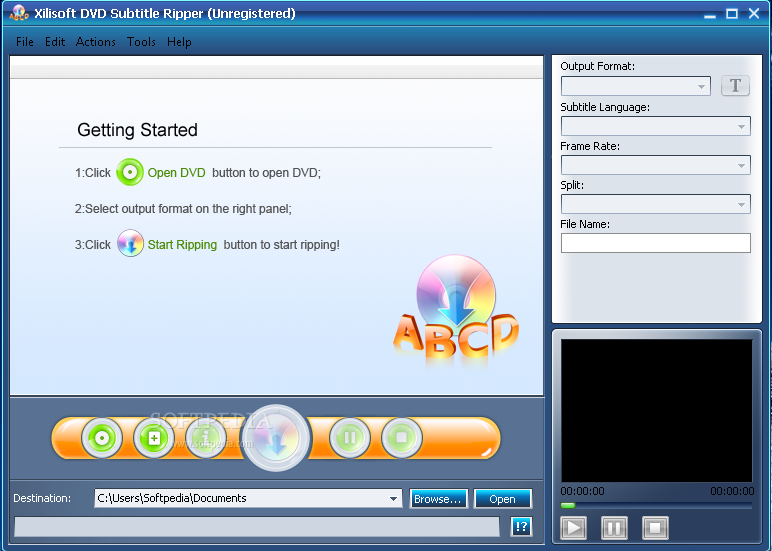Open the Subtitle Language dropdown
Image resolution: width=772 pixels, height=551 pixels.
click(x=656, y=126)
